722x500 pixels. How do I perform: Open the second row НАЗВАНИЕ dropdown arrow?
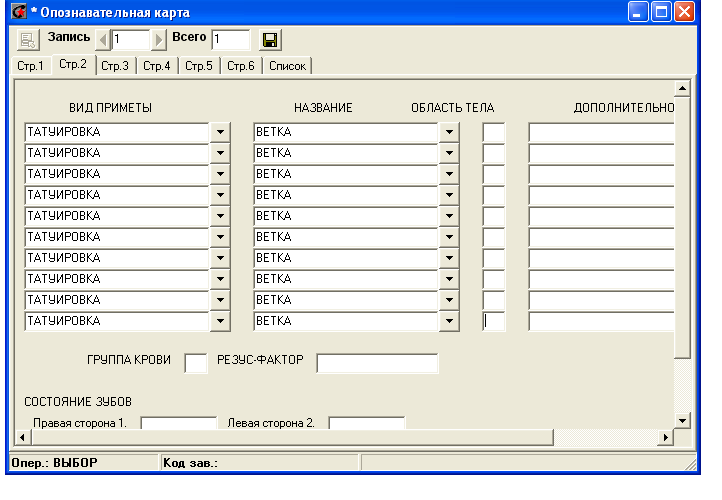(x=449, y=153)
